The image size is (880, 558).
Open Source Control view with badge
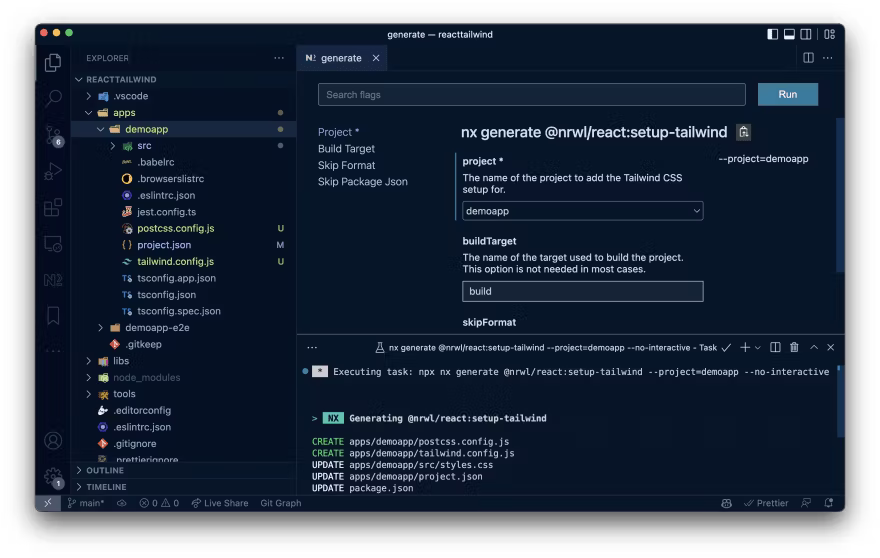(x=54, y=135)
